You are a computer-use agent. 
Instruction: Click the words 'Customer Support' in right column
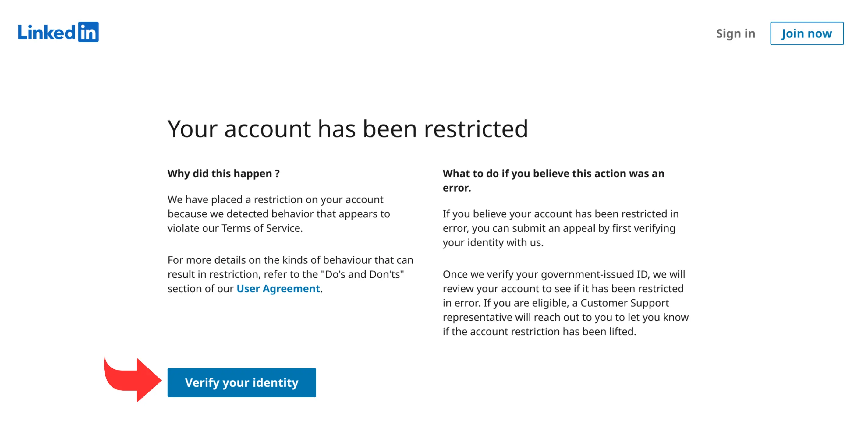pos(624,303)
